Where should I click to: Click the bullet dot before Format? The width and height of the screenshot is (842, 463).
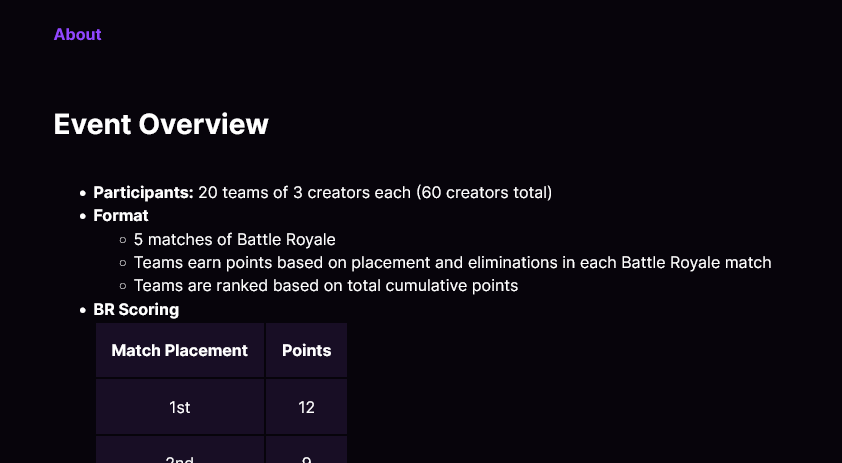click(x=82, y=216)
